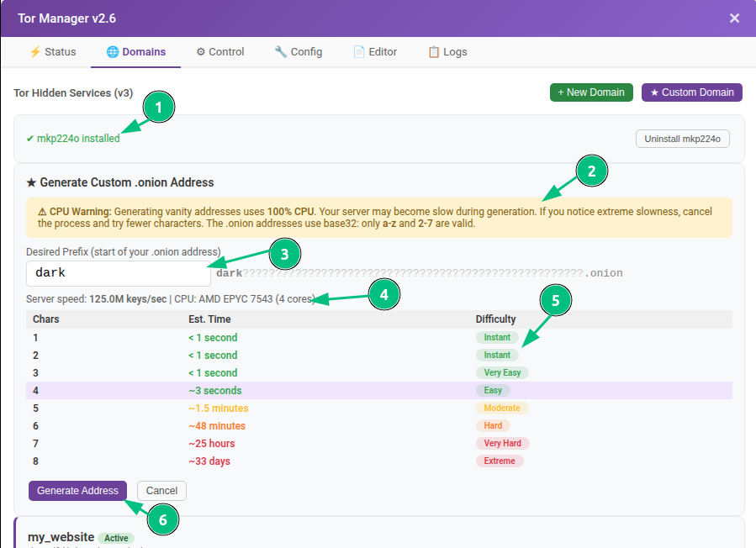
Task: Click the 'Chars' column header
Action: (45, 319)
